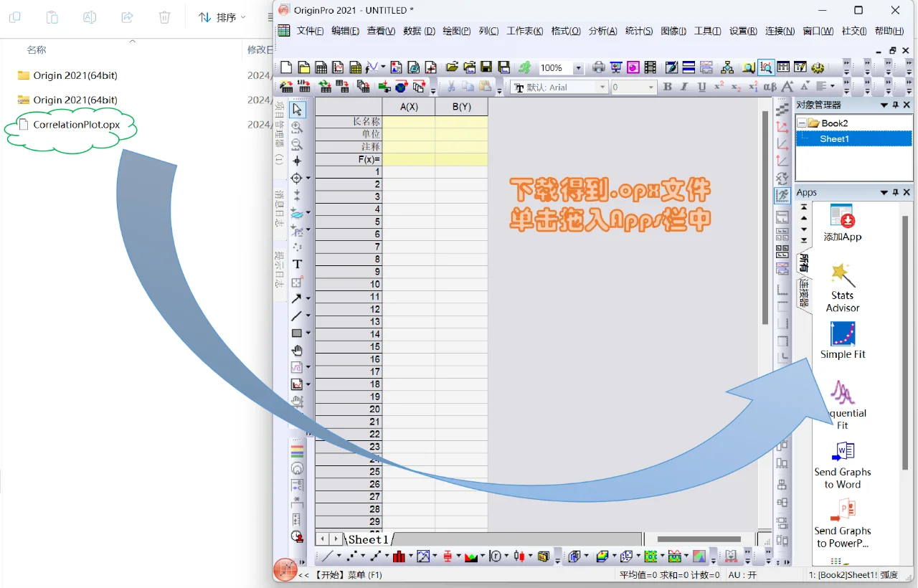Open the font size dropdown
The height and width of the screenshot is (588, 918).
(651, 87)
